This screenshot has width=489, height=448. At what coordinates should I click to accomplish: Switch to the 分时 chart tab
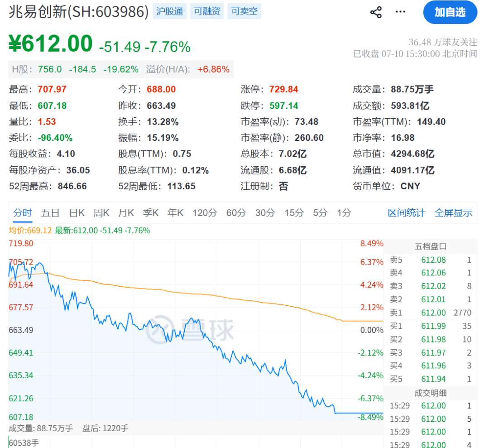pyautogui.click(x=23, y=213)
